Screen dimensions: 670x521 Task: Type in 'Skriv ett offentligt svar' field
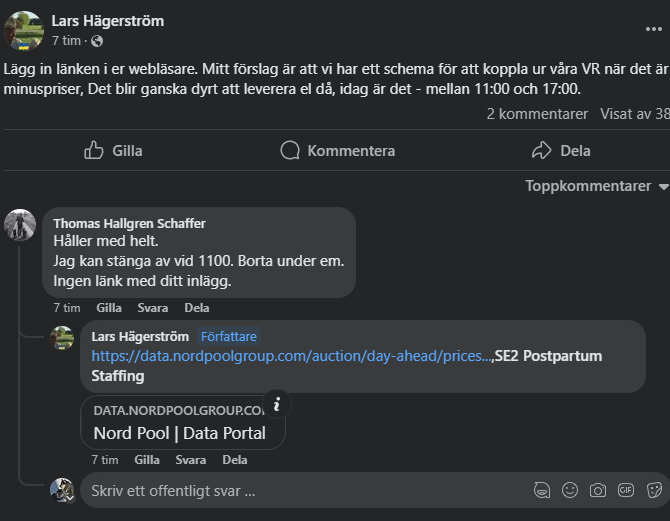click(300, 491)
